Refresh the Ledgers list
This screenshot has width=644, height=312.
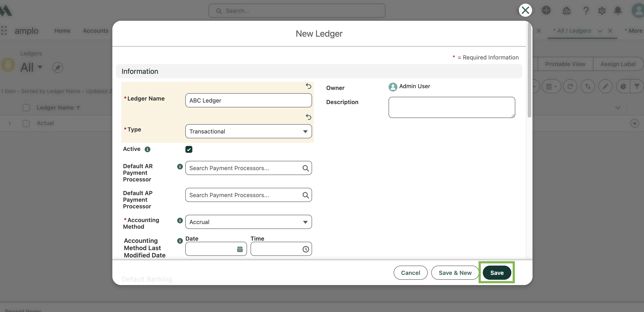click(x=570, y=86)
